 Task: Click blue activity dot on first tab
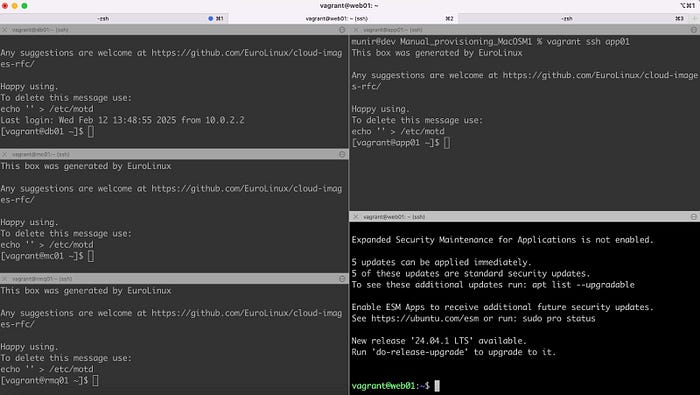(210, 18)
